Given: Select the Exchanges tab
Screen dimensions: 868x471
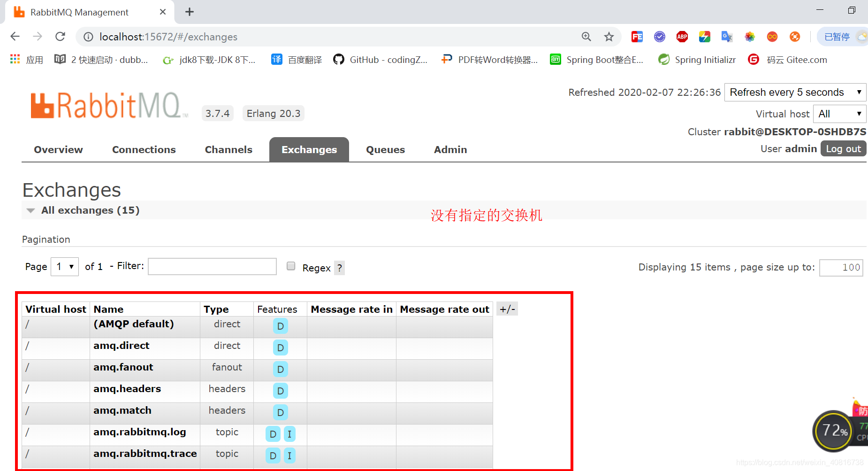Looking at the screenshot, I should (309, 149).
